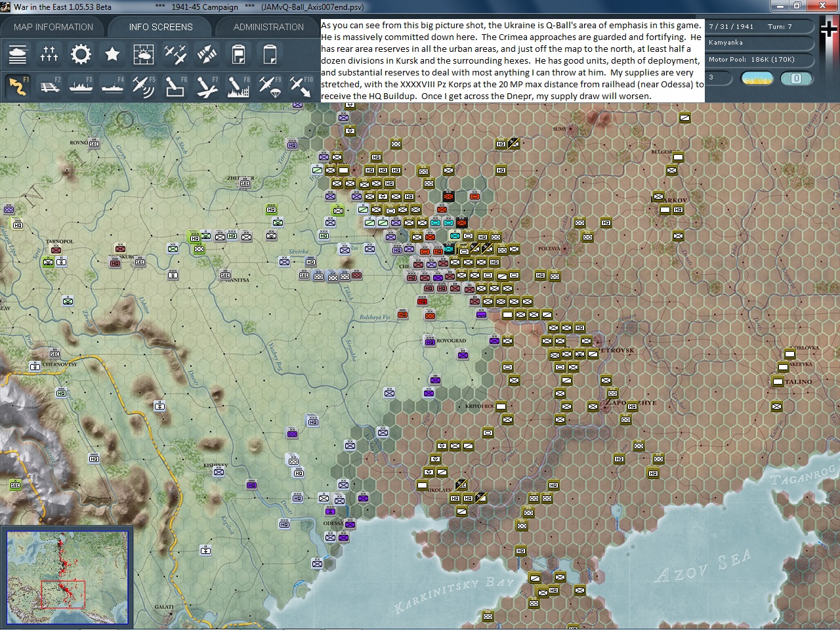This screenshot has width=840, height=630.
Task: Click the Skvirka label on map
Action: tap(298, 251)
